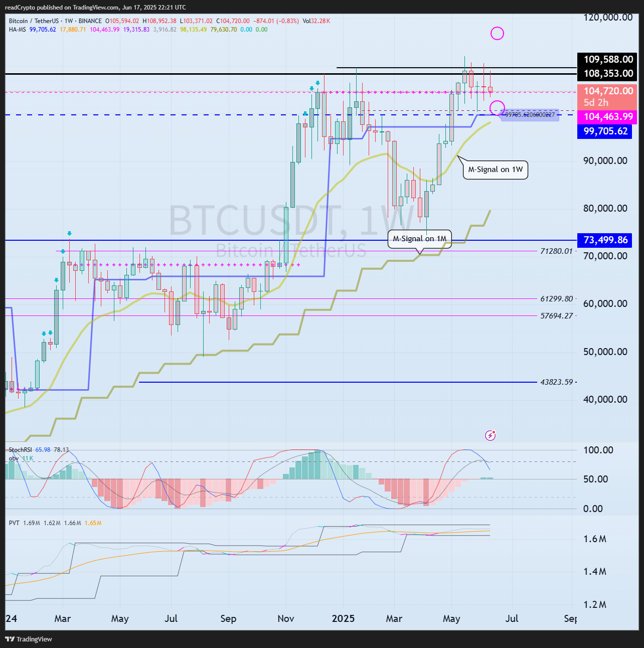Click the HA-MS value 98,135.49

tap(194, 30)
